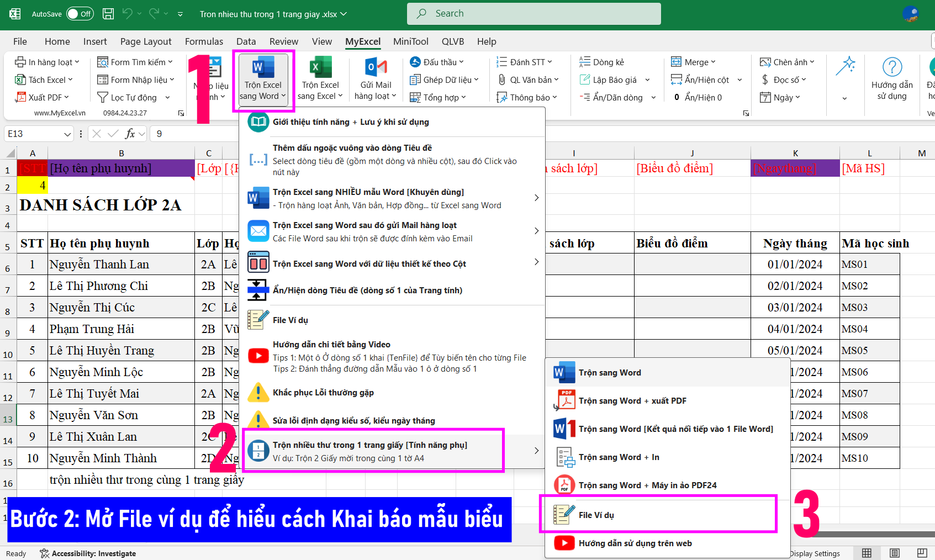Click Accessibility: Investigate in status bar
The image size is (935, 560).
pos(88,553)
